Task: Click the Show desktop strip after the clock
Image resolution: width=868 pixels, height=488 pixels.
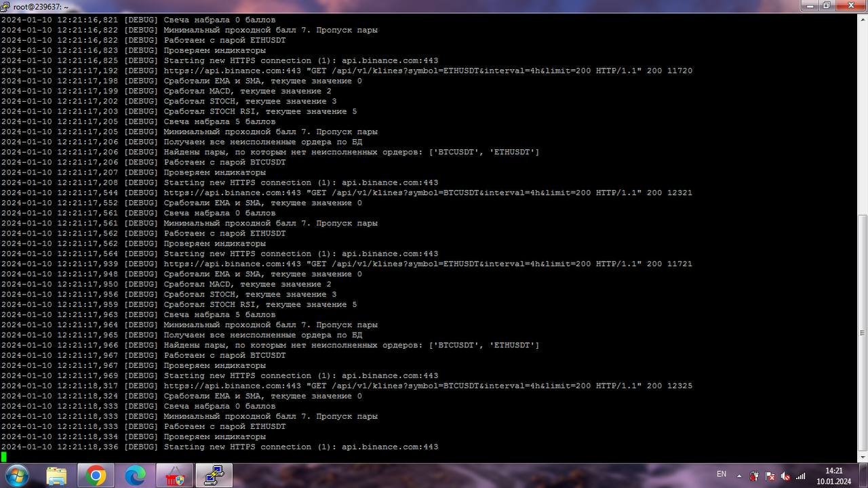Action: [x=863, y=476]
